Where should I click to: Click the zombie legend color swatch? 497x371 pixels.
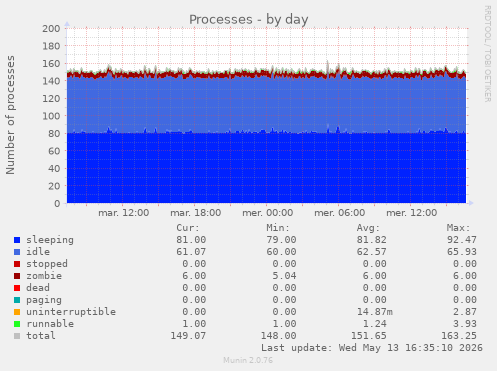coord(17,276)
